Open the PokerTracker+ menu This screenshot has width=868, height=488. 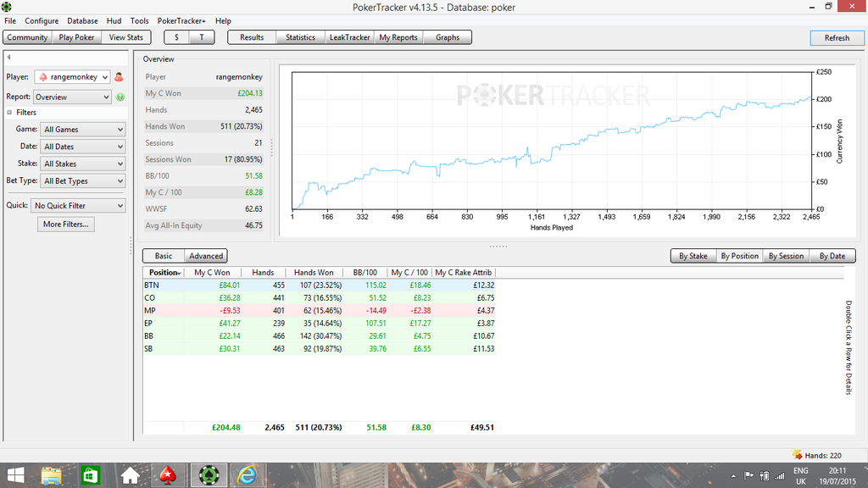pos(181,21)
